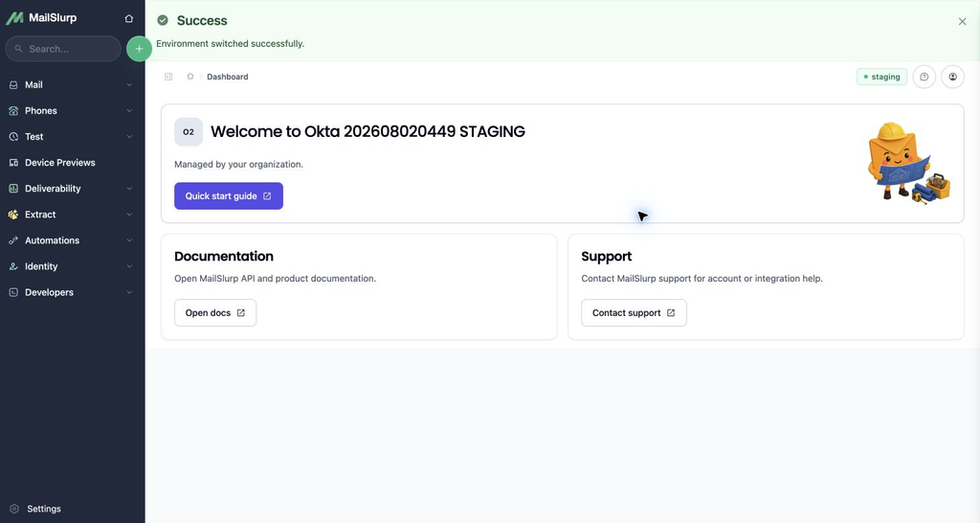Dismiss the Success notification banner

(962, 21)
